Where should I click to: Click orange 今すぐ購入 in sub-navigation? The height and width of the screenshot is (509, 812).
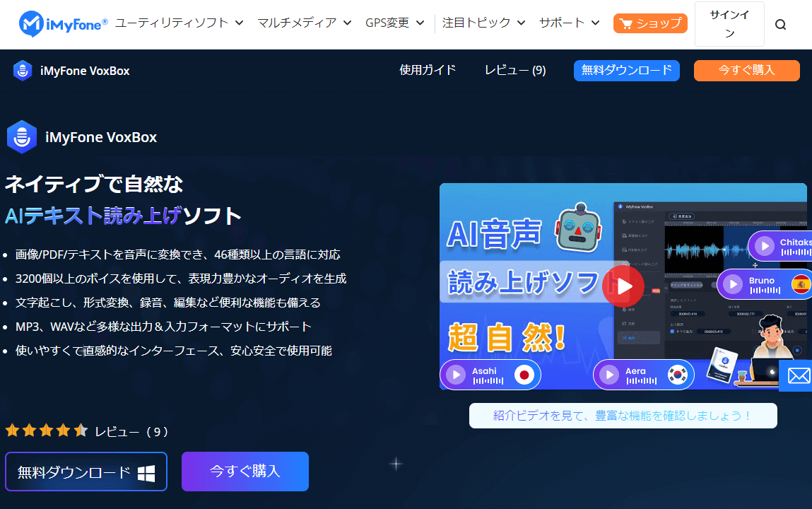pos(747,71)
